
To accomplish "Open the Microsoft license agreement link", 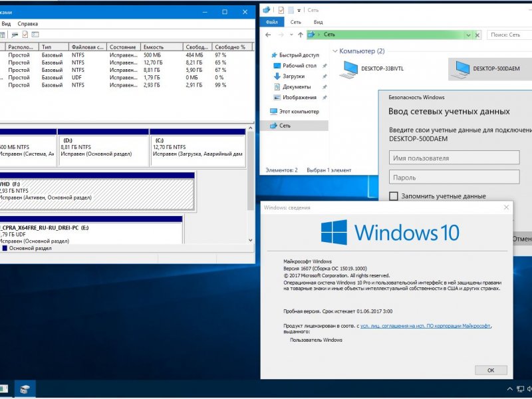I will (426, 326).
